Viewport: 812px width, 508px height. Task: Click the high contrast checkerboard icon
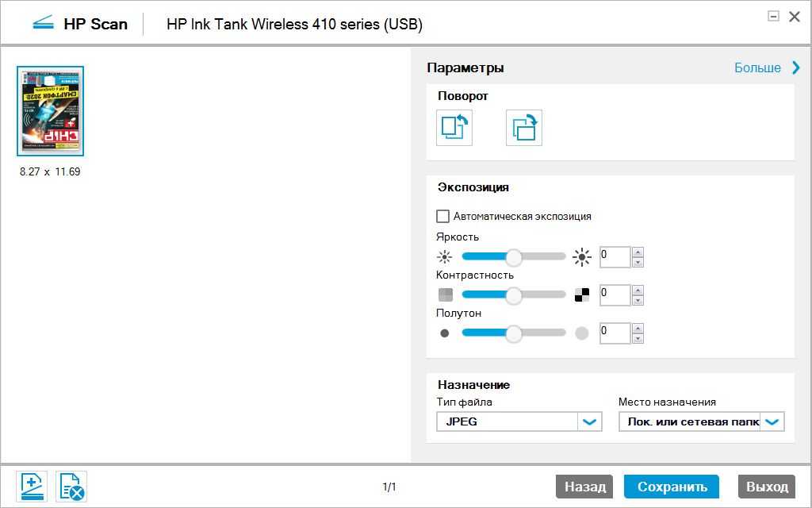[582, 295]
